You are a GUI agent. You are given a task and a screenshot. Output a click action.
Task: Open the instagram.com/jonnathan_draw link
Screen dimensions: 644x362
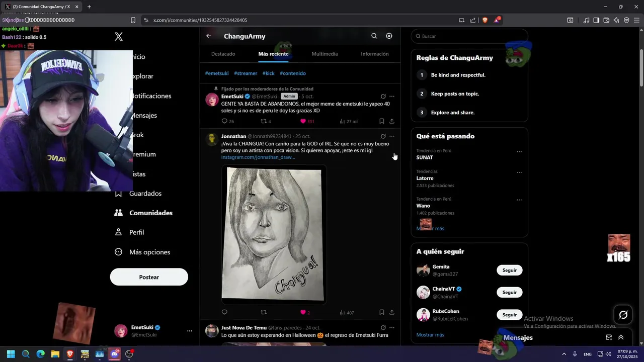tap(258, 157)
